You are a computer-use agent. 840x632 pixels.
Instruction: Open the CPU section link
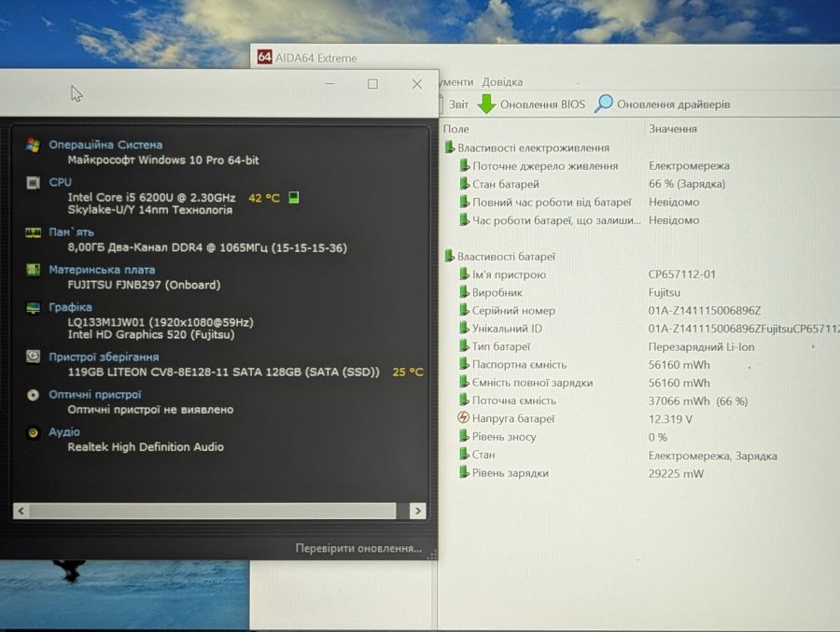60,182
